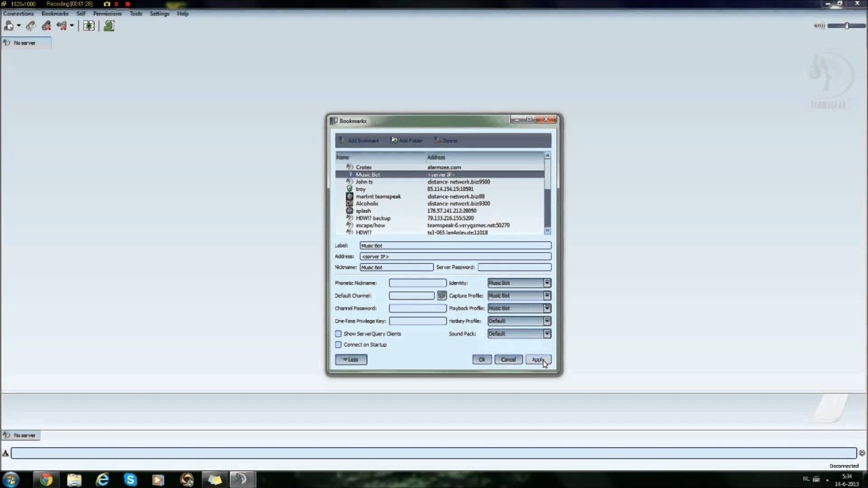Open Chrome from the taskbar

pyautogui.click(x=45, y=480)
